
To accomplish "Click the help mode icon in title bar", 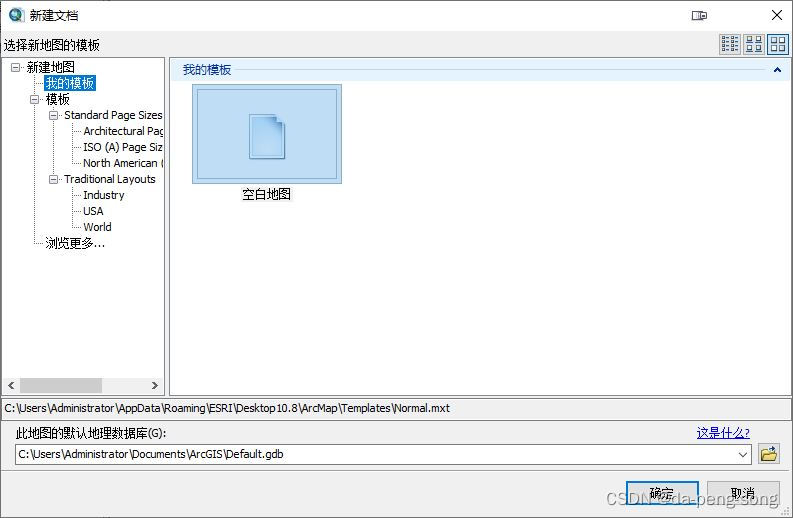I will click(699, 16).
